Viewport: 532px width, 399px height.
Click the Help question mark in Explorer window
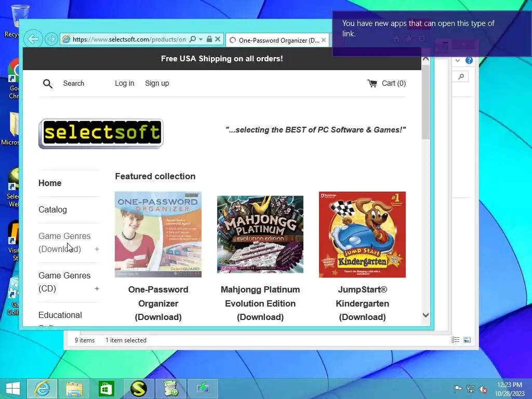click(469, 60)
